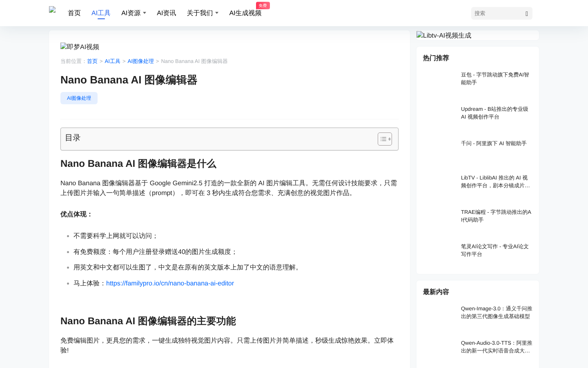Click the site logo in header
The height and width of the screenshot is (368, 588).
[52, 10]
